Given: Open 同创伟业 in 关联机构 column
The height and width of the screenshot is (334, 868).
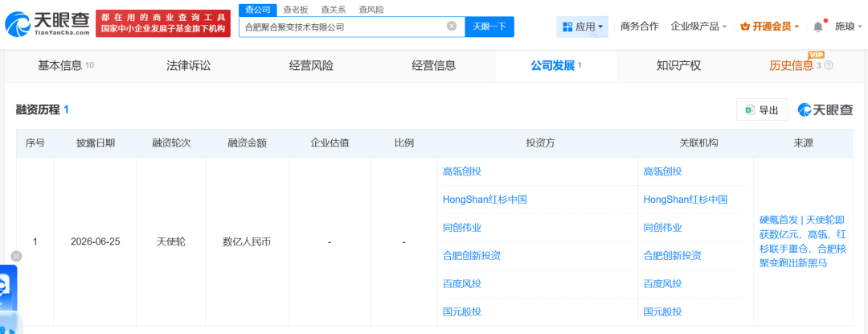Looking at the screenshot, I should click(662, 228).
